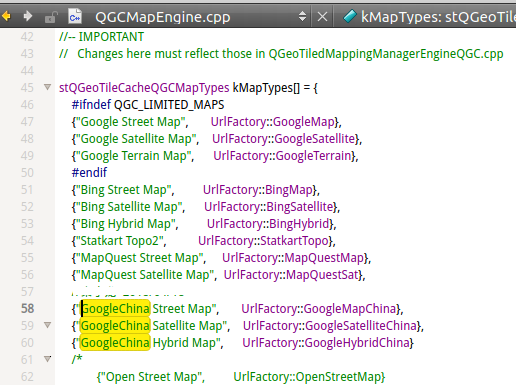
Task: Click UrlFactory::GoogleHybridChina identifier
Action: click(x=326, y=343)
